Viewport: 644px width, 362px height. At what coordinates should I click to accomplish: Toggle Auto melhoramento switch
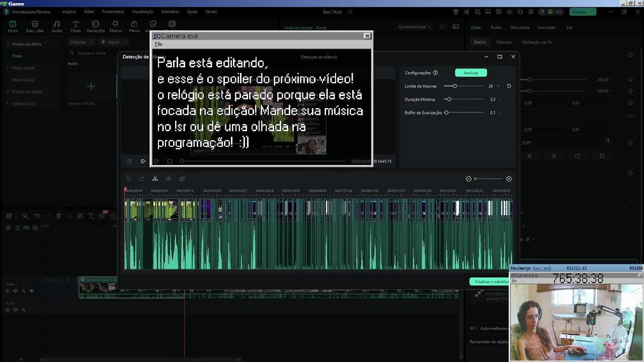pos(473,328)
